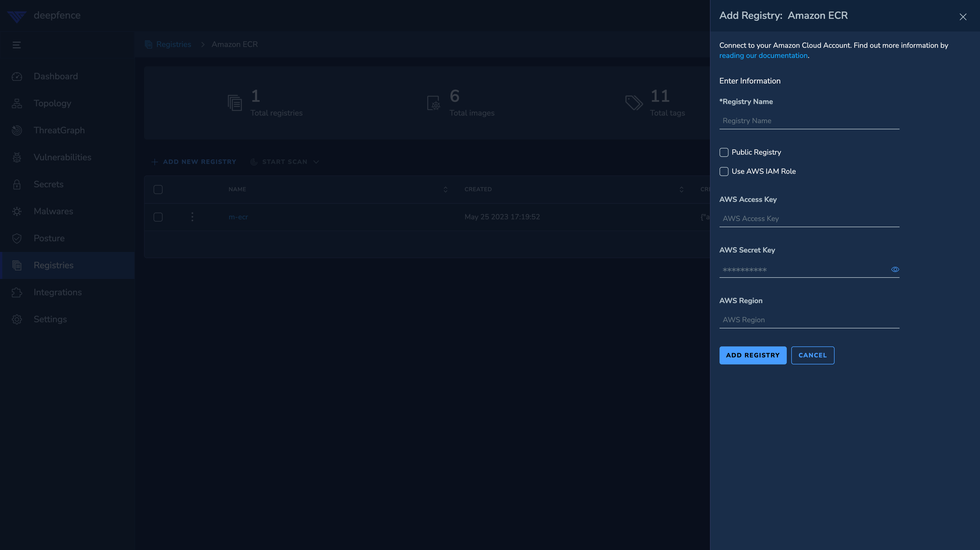Click the Total registries stack icon

pyautogui.click(x=235, y=103)
